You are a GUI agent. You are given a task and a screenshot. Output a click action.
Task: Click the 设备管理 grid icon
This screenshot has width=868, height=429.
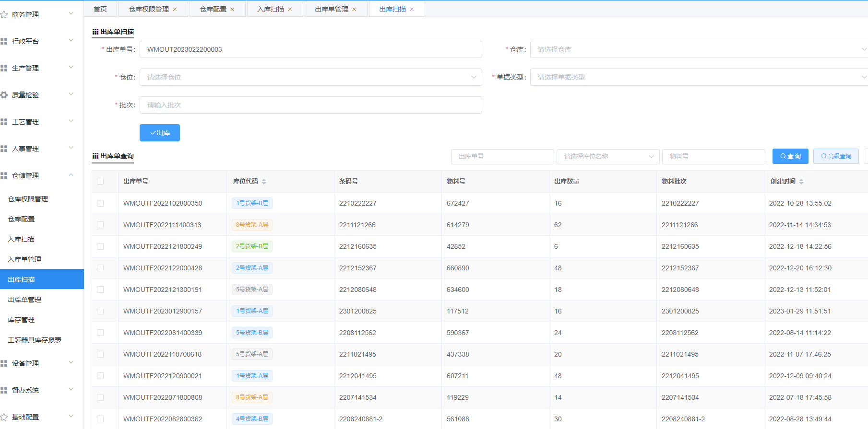tap(4, 363)
